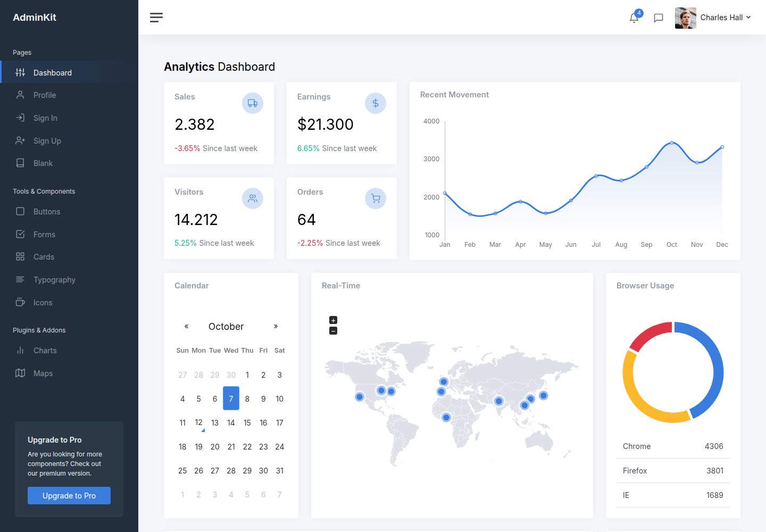Click the AdminKit brand logo link
The width and height of the screenshot is (766, 532).
click(x=35, y=18)
